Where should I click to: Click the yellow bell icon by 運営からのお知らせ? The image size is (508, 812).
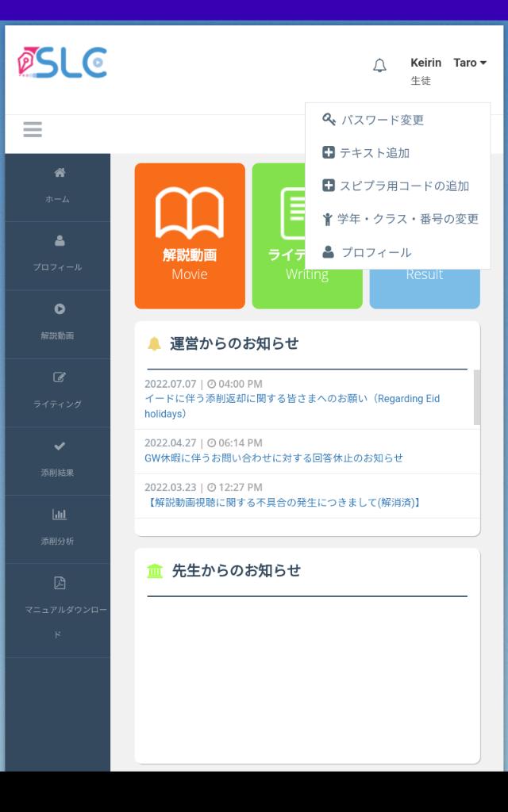pos(154,344)
